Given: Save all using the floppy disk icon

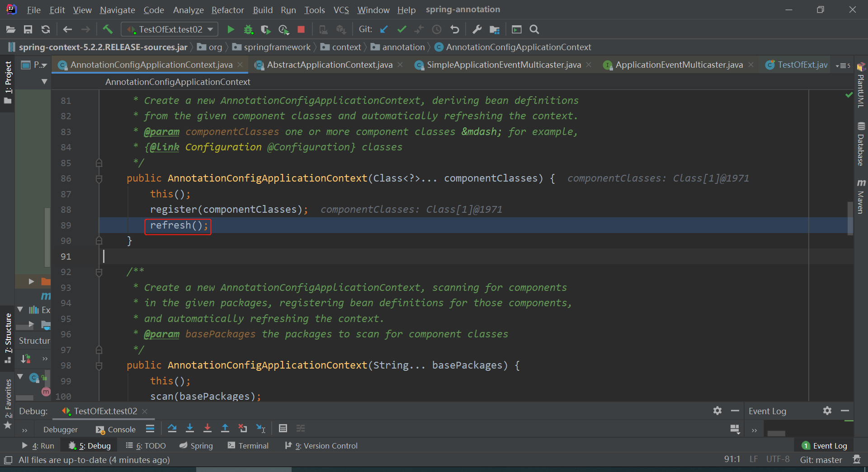Looking at the screenshot, I should (28, 29).
